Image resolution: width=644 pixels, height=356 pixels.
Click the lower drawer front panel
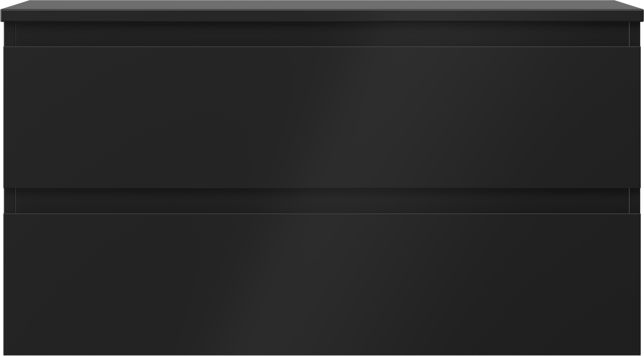pyautogui.click(x=322, y=284)
